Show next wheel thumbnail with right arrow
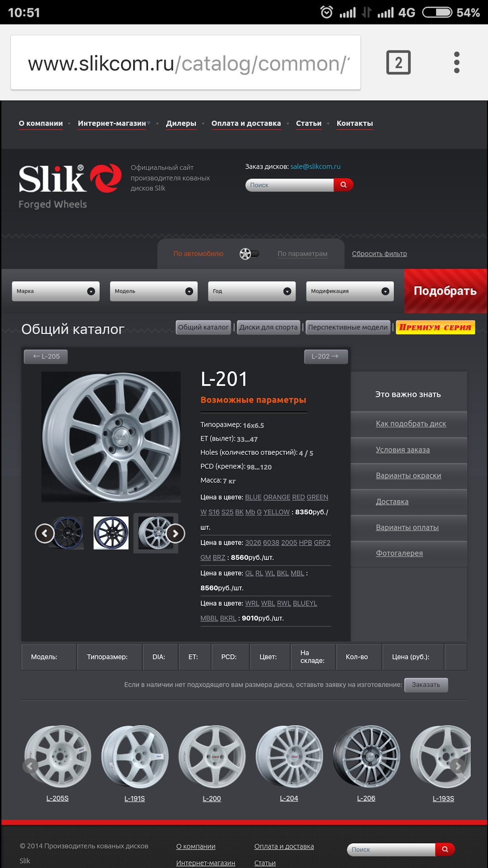Image resolution: width=488 pixels, height=868 pixels. pyautogui.click(x=175, y=534)
